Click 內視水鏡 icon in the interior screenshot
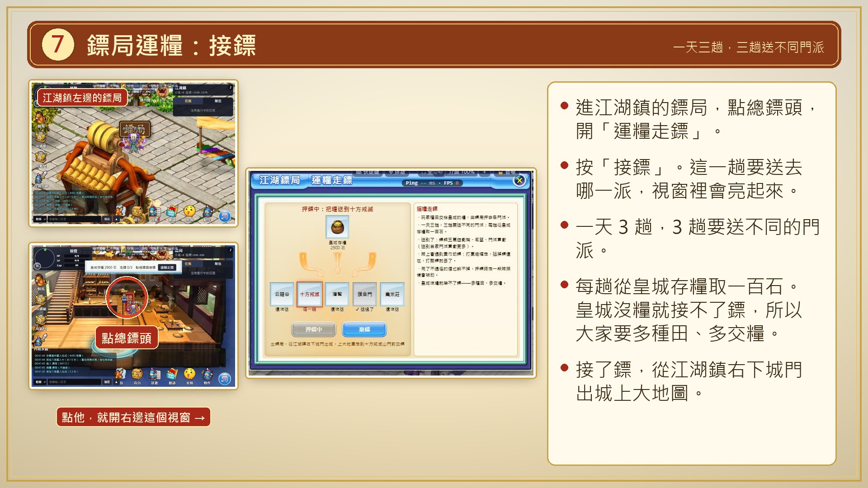The width and height of the screenshot is (868, 488). click(41, 340)
